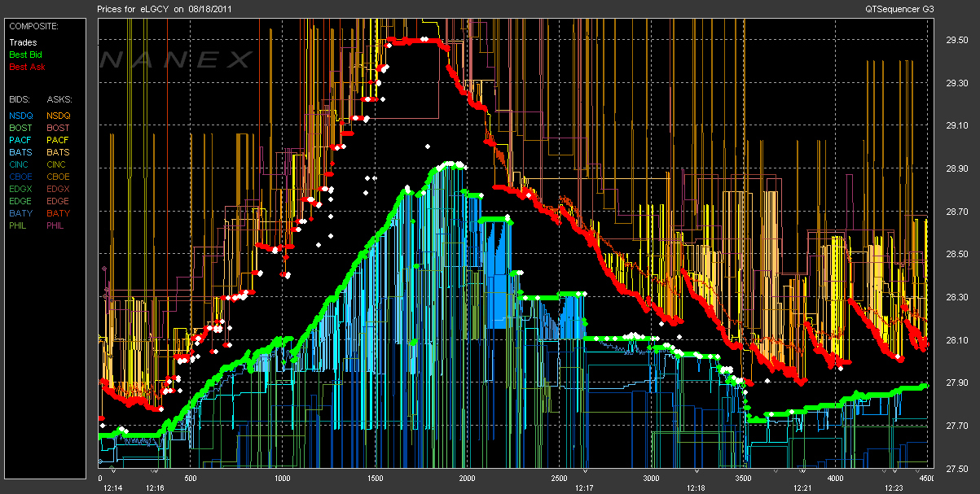Click the 12:14 time label
The image size is (980, 494).
click(x=112, y=487)
